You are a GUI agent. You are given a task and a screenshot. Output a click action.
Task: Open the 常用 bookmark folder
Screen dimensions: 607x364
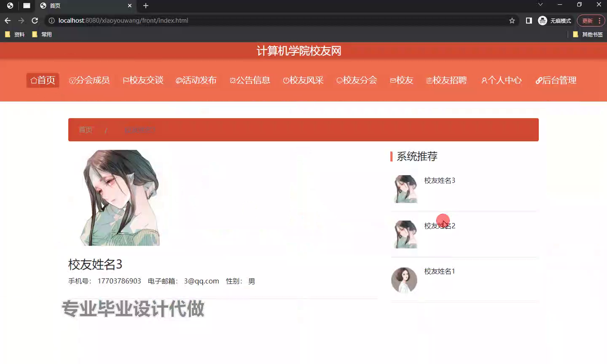point(42,35)
